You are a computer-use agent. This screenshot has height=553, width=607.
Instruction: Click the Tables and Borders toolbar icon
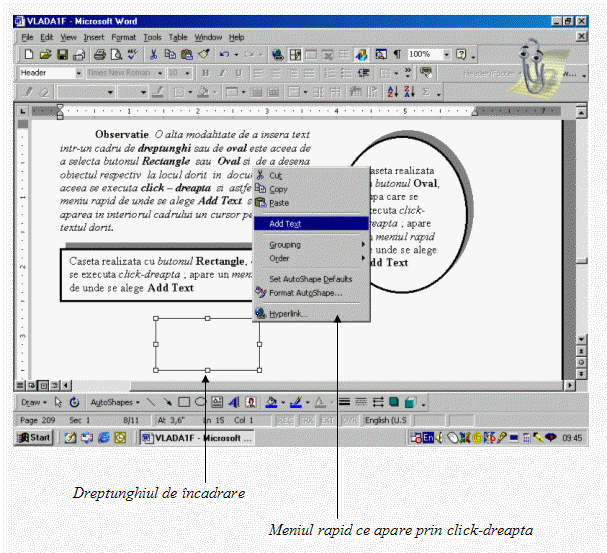[x=295, y=55]
